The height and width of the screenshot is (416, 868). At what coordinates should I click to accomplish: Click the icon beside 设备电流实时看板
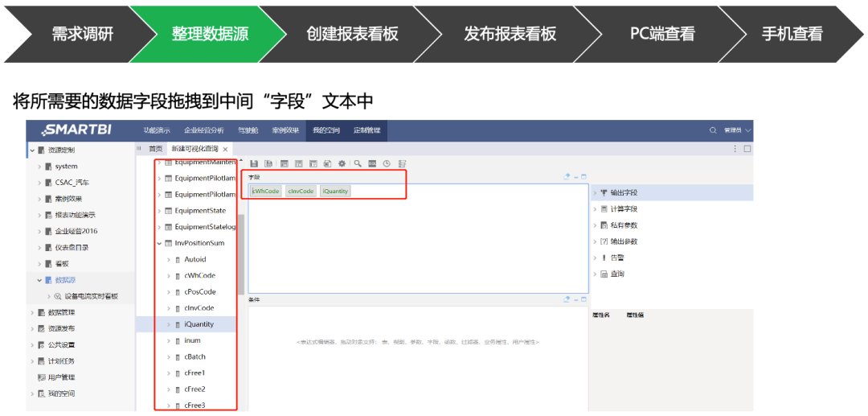tap(58, 296)
